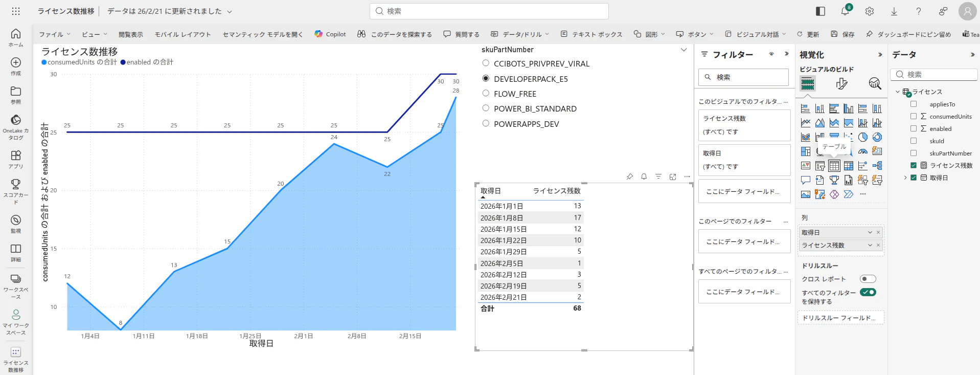Open the OneLake カタログ

pos(16,127)
